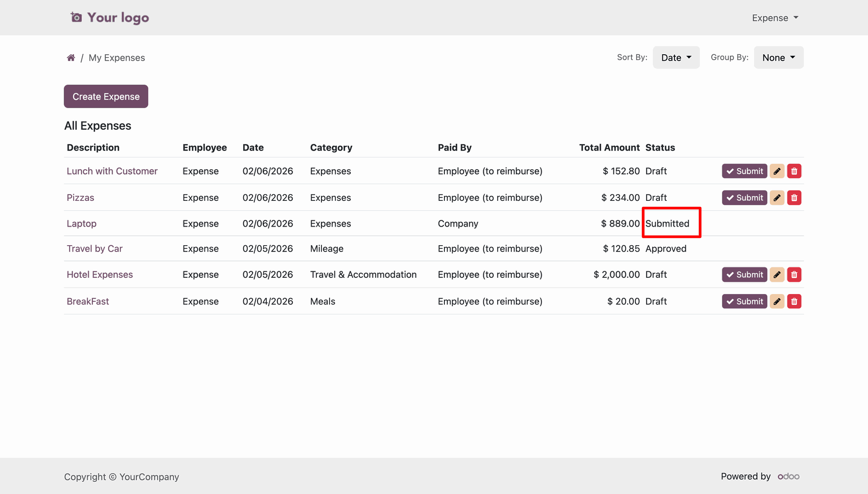The width and height of the screenshot is (868, 494).
Task: Click the Approved status of Travel by Car
Action: click(666, 249)
